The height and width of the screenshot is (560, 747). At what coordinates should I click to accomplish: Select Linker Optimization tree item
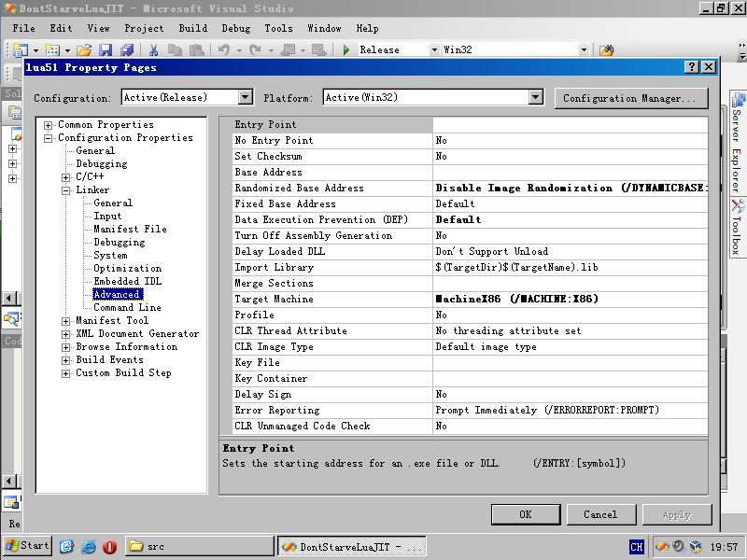(128, 268)
